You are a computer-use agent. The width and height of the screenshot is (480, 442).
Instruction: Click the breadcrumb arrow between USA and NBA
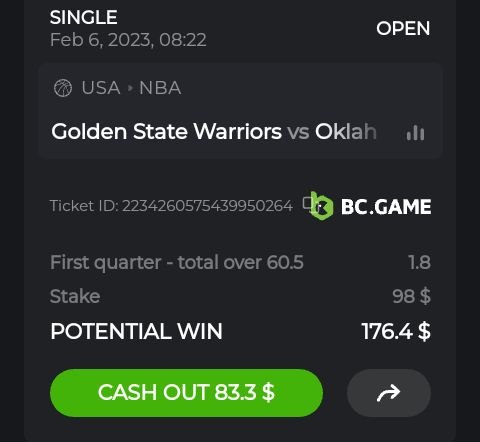(130, 88)
